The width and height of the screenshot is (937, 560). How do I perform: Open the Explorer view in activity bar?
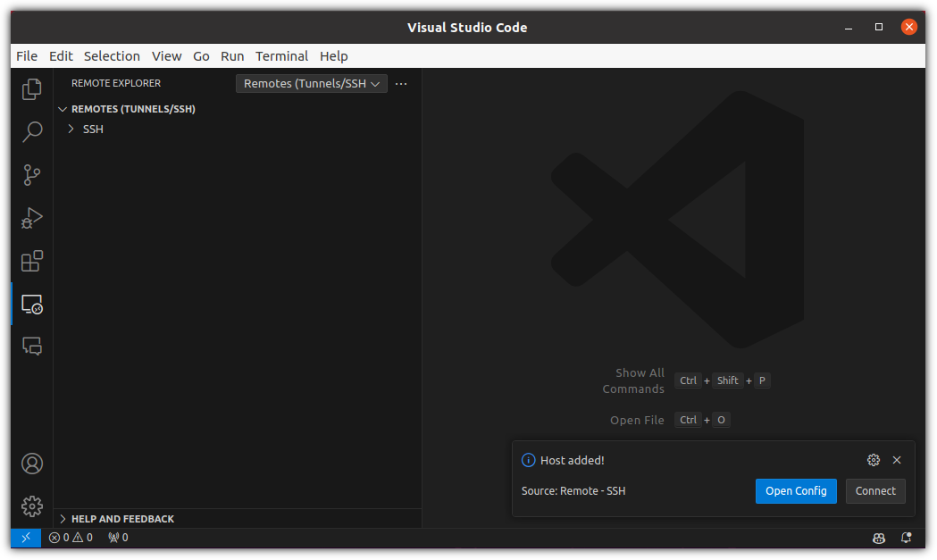31,89
